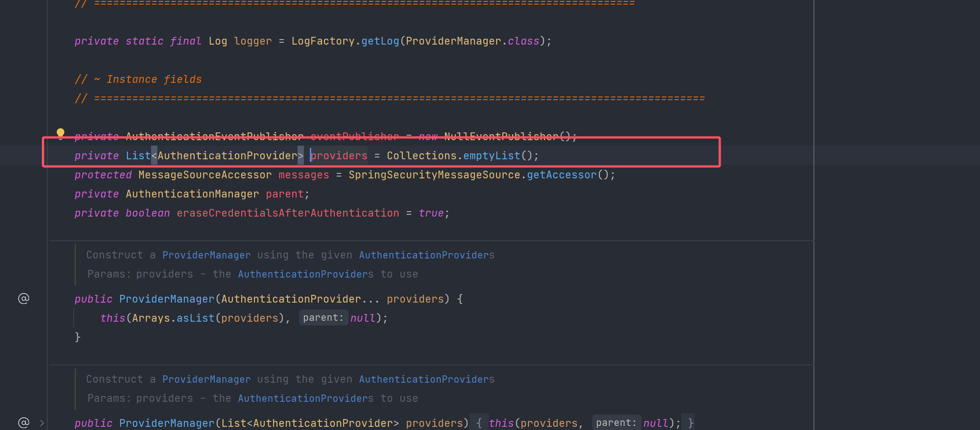Click NullEventPublisher constructor call
Screen dimensions: 980x430
pyautogui.click(x=501, y=137)
